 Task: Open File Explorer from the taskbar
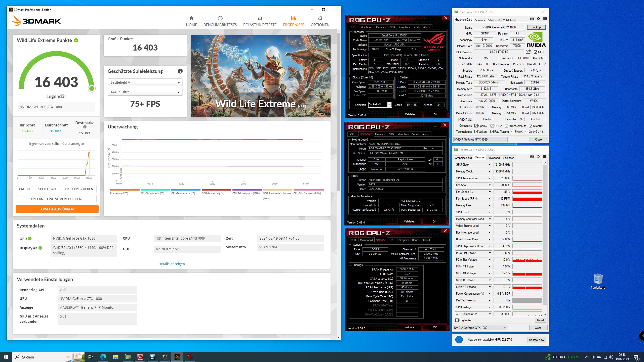click(x=115, y=357)
